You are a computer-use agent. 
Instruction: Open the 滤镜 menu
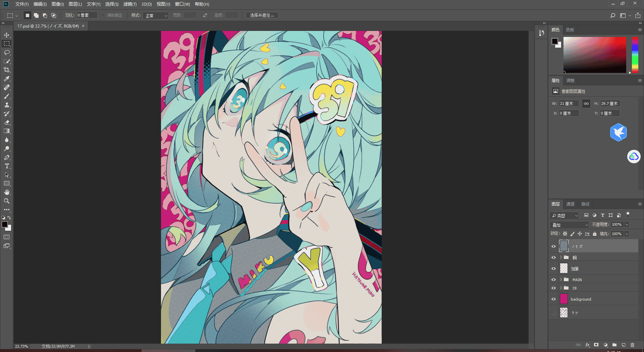tap(130, 4)
